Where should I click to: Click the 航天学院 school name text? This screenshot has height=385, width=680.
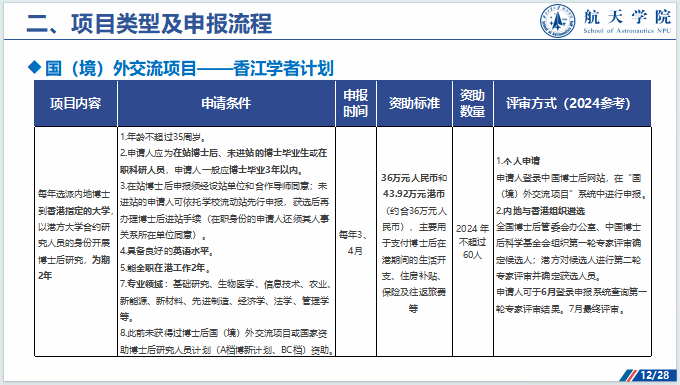tap(627, 16)
